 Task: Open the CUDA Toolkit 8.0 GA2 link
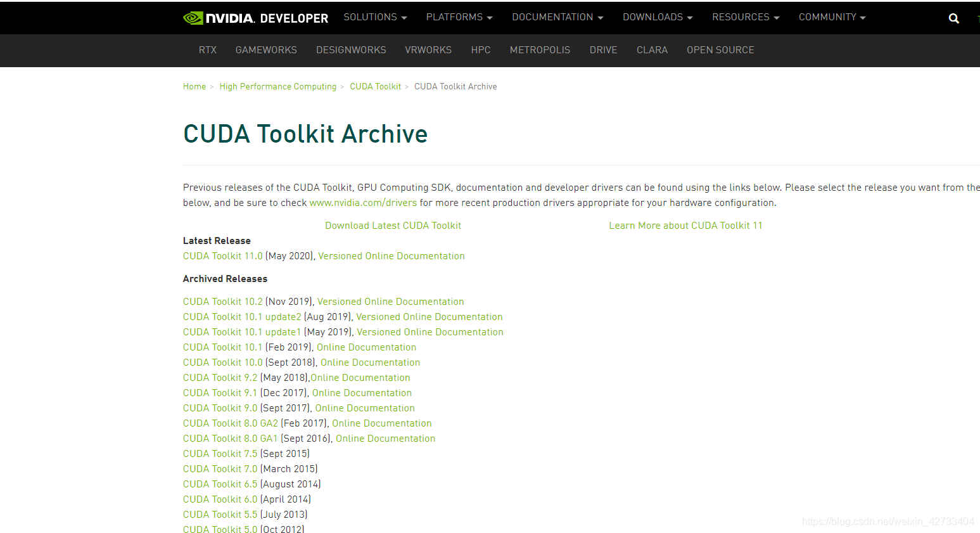pyautogui.click(x=231, y=423)
